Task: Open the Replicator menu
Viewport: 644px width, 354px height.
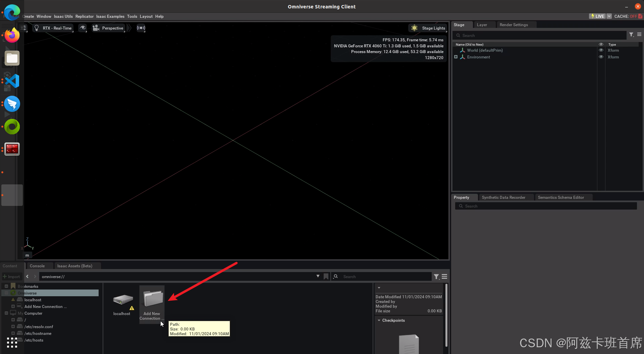Action: 85,16
